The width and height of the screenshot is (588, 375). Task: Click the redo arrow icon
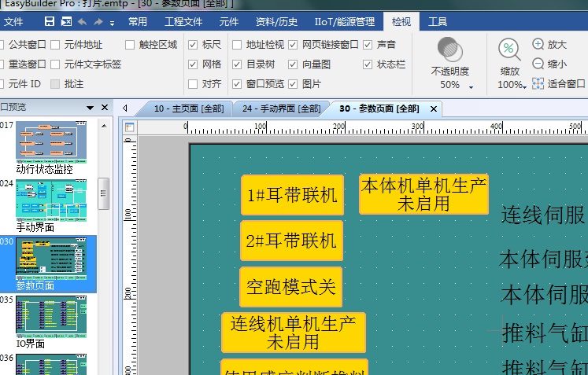click(99, 21)
